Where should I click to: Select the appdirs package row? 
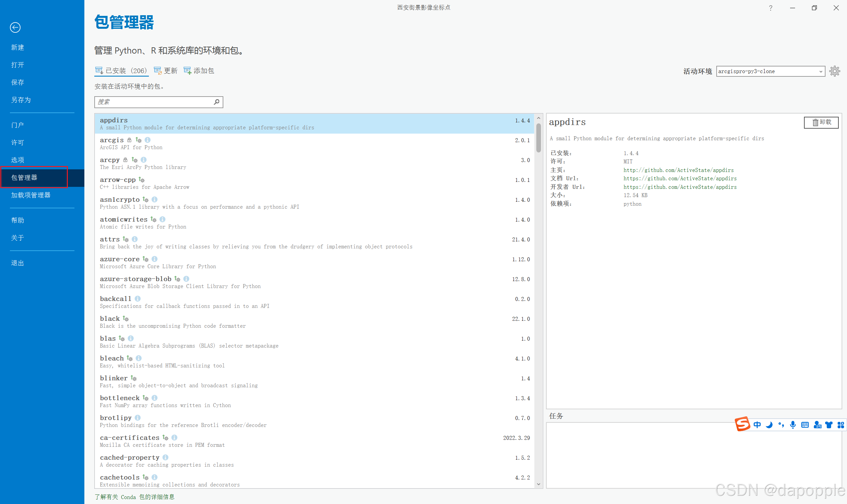tap(314, 124)
